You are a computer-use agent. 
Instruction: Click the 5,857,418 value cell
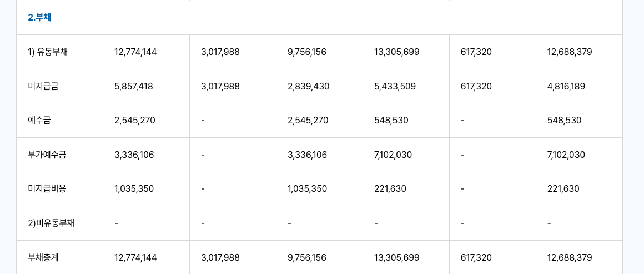click(x=133, y=86)
